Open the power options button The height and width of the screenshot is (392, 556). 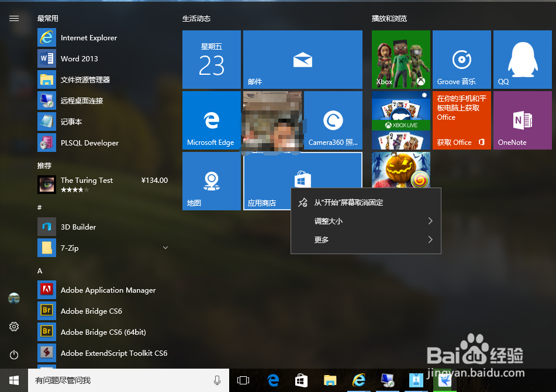coord(14,355)
